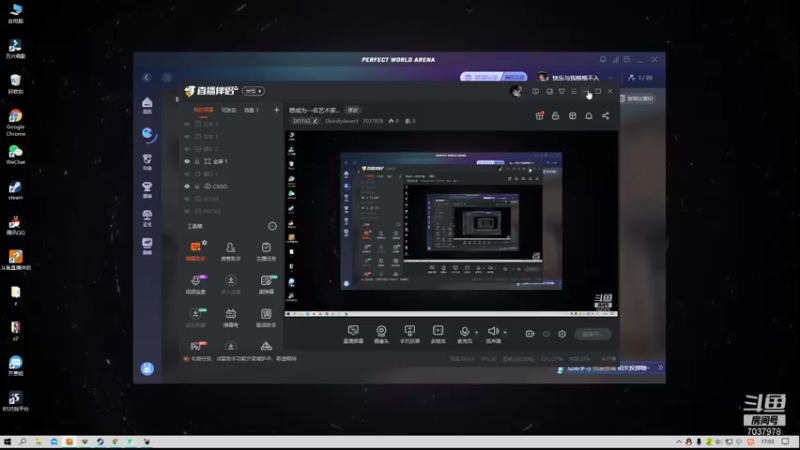The width and height of the screenshot is (800, 450).
Task: Click the record camera icon beside settings gear
Action: (x=530, y=334)
